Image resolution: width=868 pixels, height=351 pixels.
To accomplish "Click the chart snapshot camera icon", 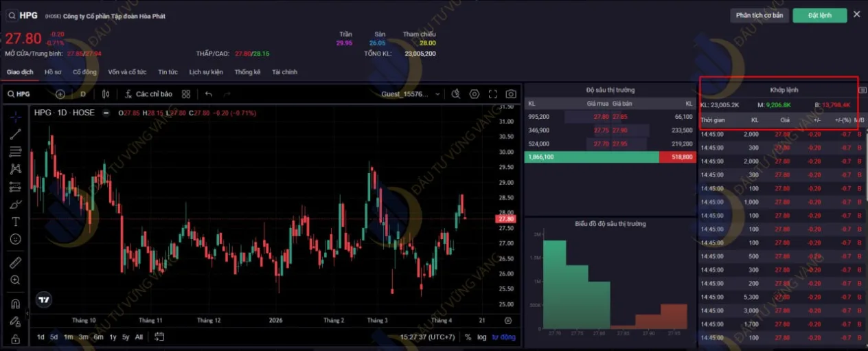I will (511, 94).
